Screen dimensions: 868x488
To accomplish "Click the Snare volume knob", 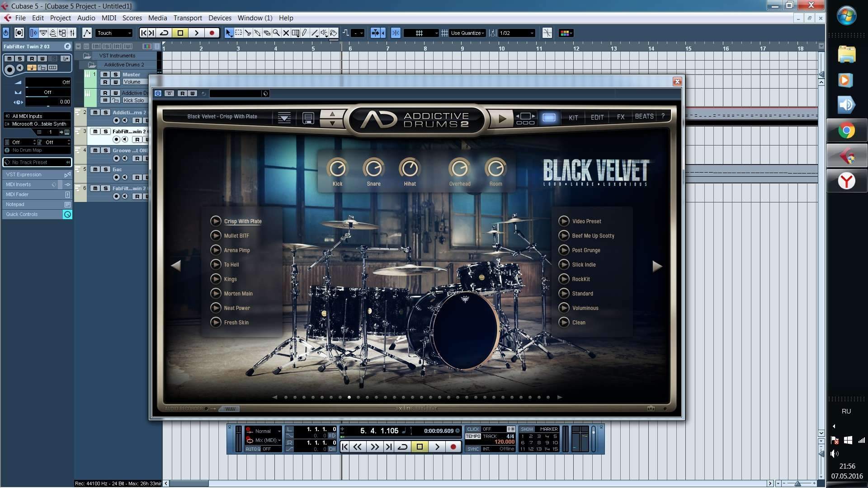I will point(373,169).
